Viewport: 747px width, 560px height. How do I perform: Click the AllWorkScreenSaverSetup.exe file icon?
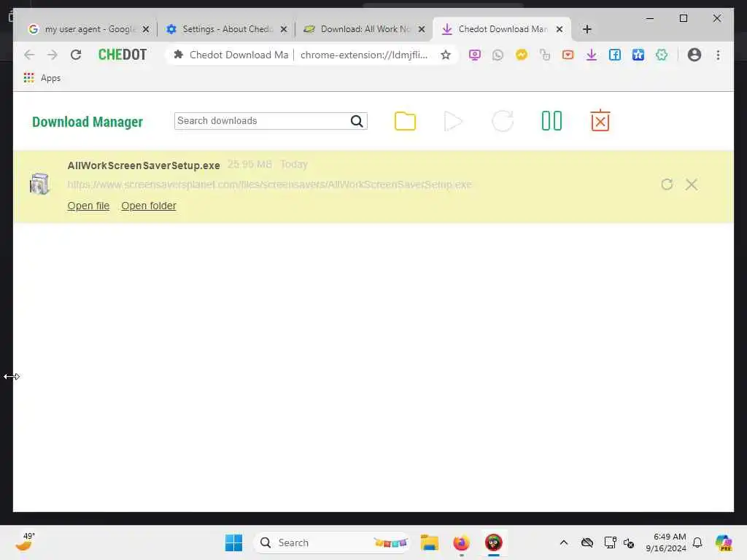[x=39, y=184]
